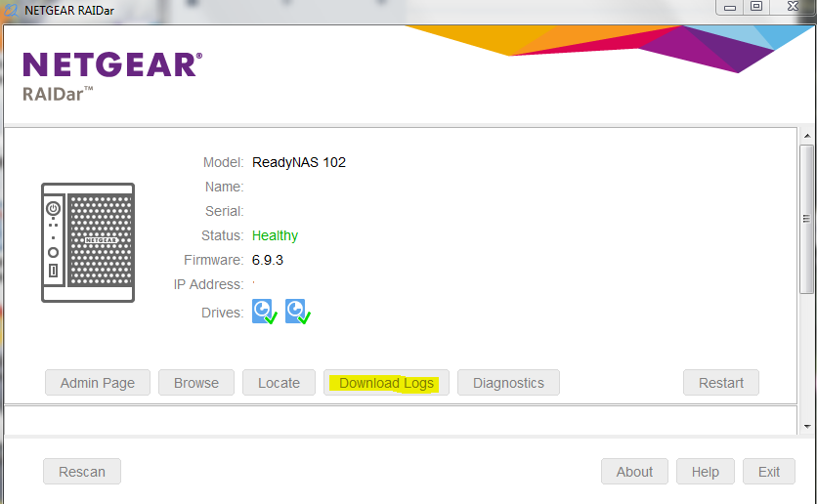Click the first drive status icon
Viewport: 817px width, 504px height.
click(x=265, y=312)
